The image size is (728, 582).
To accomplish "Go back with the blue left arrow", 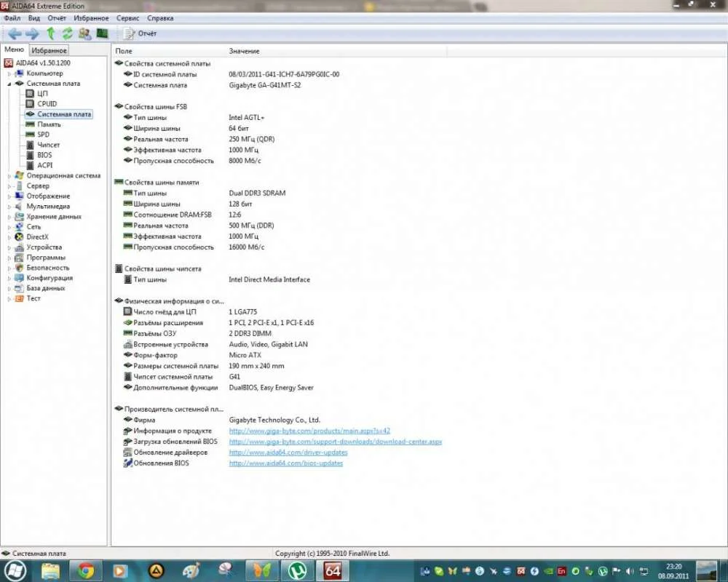I will point(15,33).
